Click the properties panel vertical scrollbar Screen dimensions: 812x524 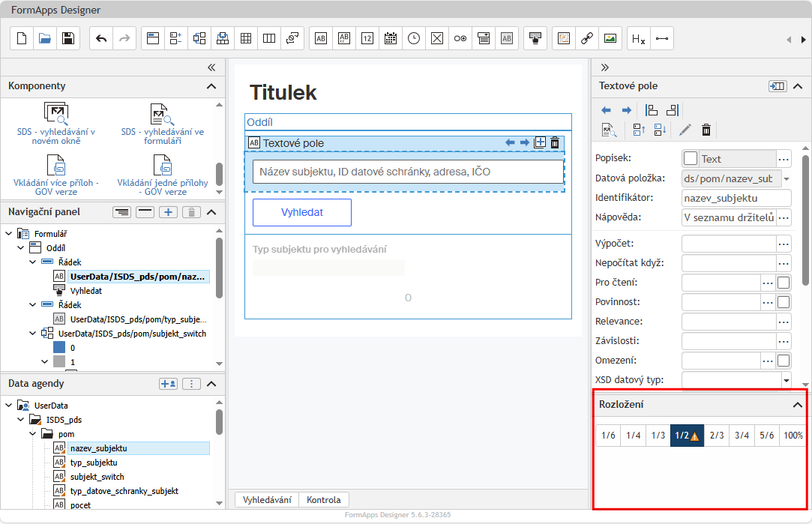[805, 220]
